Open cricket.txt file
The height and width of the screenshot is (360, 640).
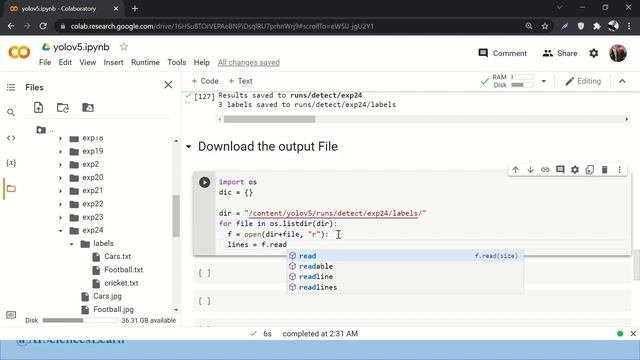(x=121, y=283)
